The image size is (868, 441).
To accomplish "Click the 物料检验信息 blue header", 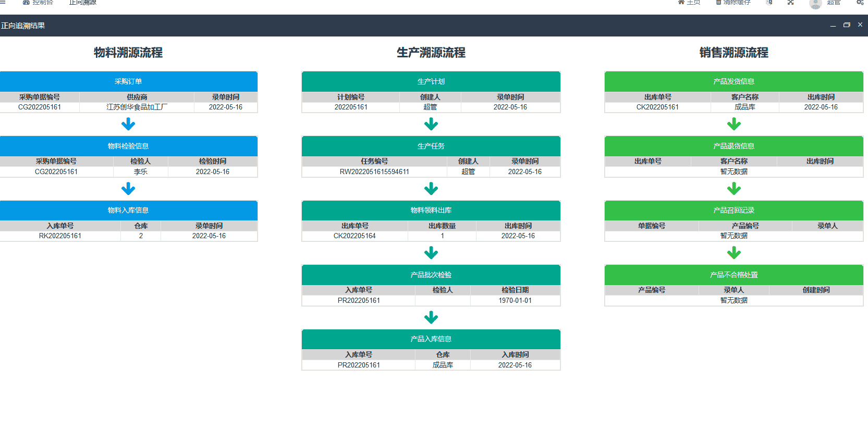I will [128, 146].
